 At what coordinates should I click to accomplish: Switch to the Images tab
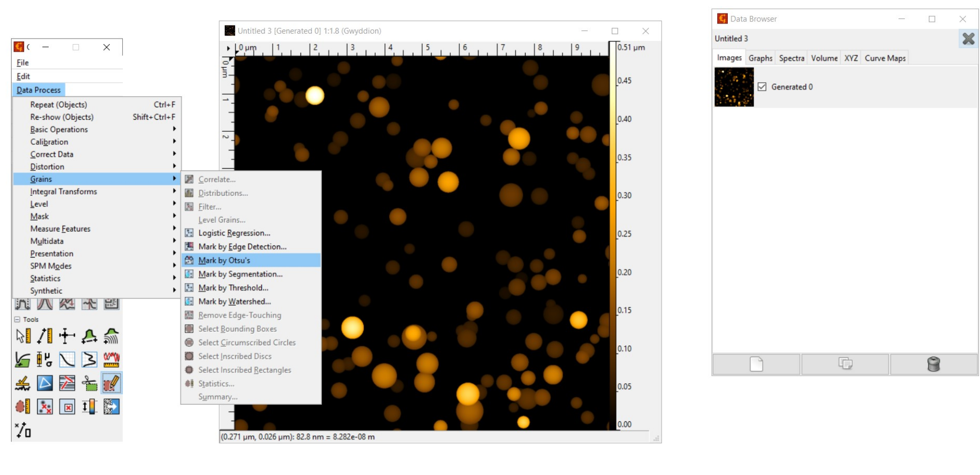[x=729, y=58]
